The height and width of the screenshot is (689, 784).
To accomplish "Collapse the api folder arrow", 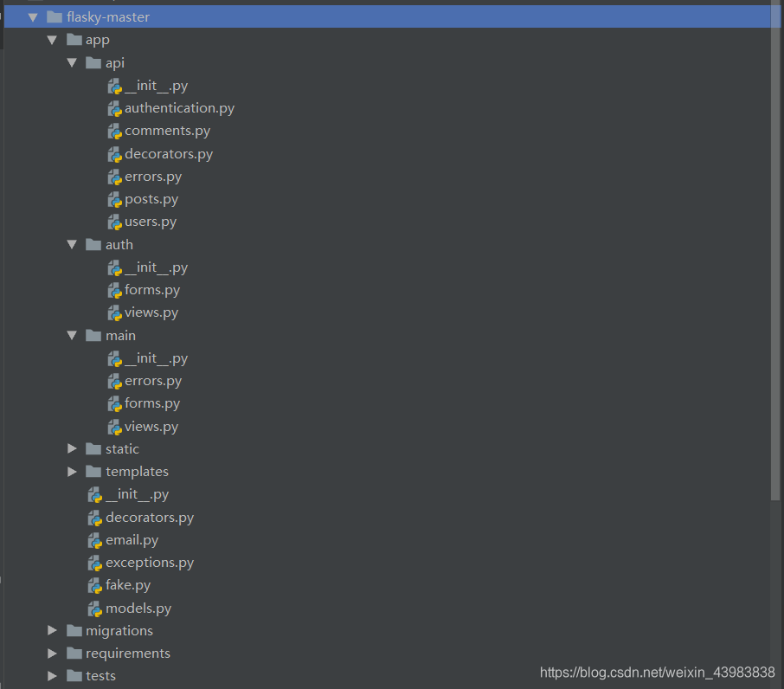I will click(x=72, y=62).
